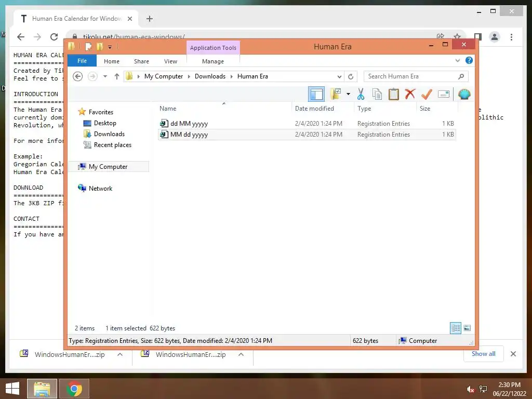Go forward in Explorer navigation
Screen dimensions: 532x399
coord(92,76)
